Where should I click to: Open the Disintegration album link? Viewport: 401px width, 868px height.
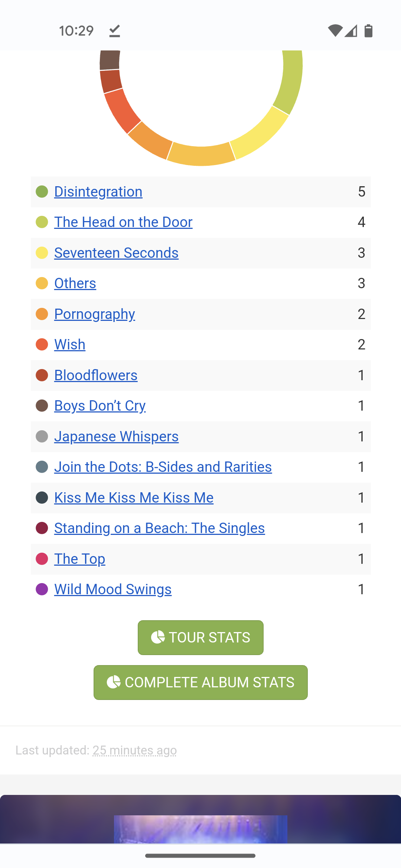point(98,192)
